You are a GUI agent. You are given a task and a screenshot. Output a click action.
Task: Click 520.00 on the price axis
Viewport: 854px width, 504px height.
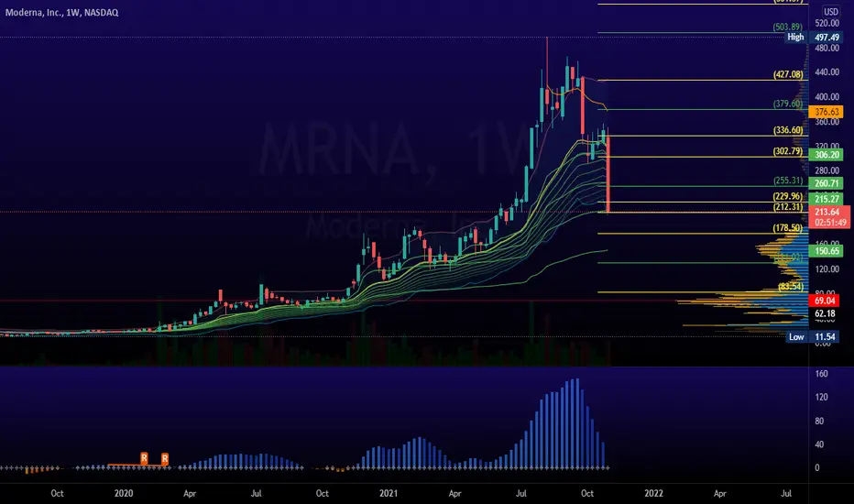(x=827, y=24)
